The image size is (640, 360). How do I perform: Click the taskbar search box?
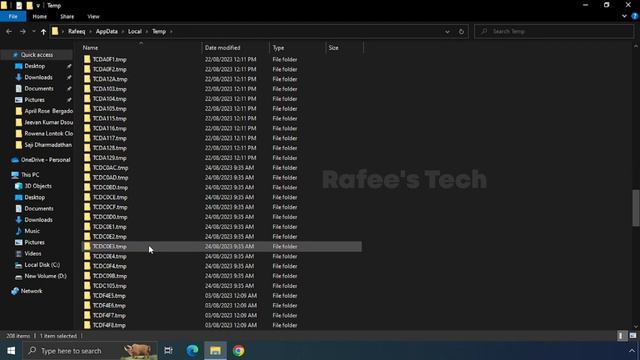coord(90,351)
